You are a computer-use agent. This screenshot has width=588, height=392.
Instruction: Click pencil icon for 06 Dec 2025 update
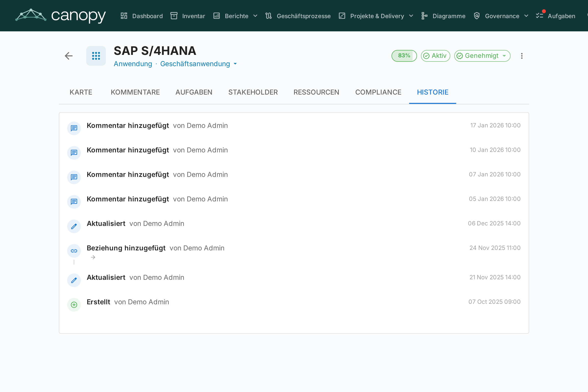point(74,226)
